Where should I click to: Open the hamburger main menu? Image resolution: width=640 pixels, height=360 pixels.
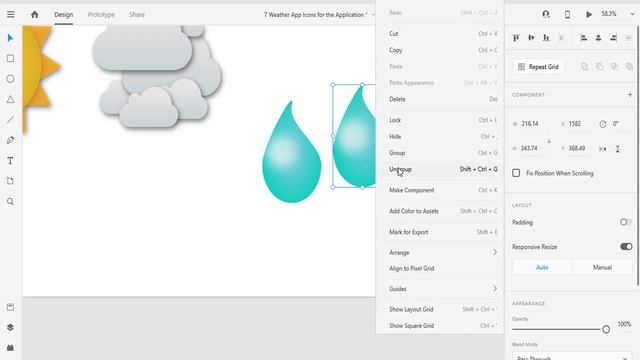11,14
